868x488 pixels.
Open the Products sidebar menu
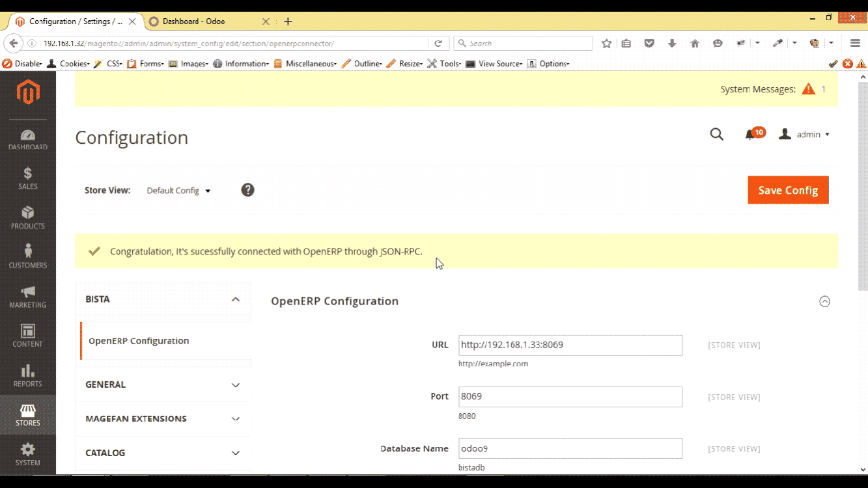pyautogui.click(x=28, y=217)
